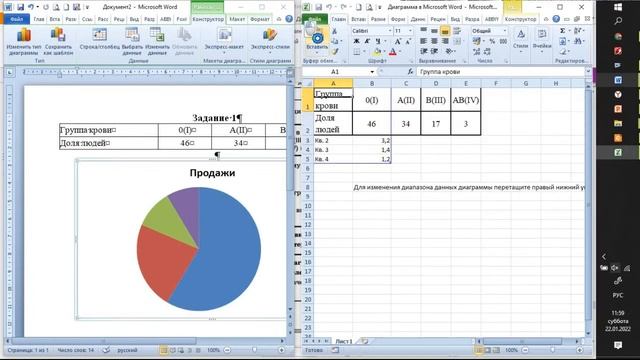Screen dimensions: 640x360
Task: Open Стили dropdown in Excel
Action: (x=520, y=41)
